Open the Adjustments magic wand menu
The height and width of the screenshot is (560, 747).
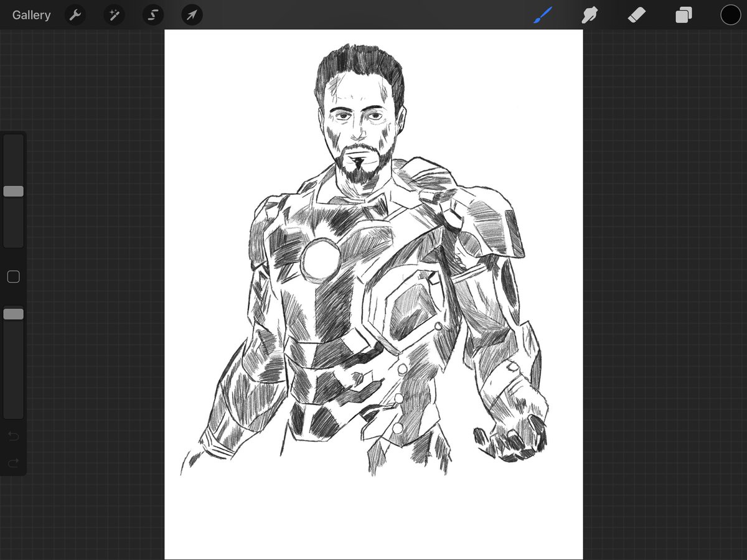115,15
